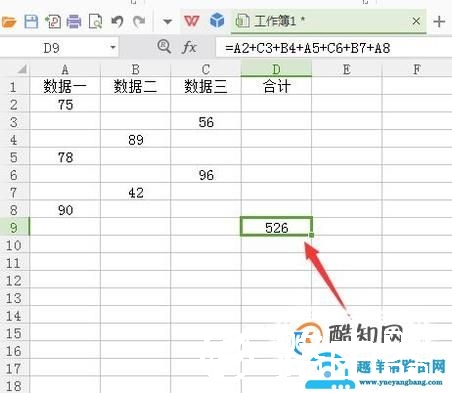Select row 16 header
452x393 pixels.
pos(14,351)
